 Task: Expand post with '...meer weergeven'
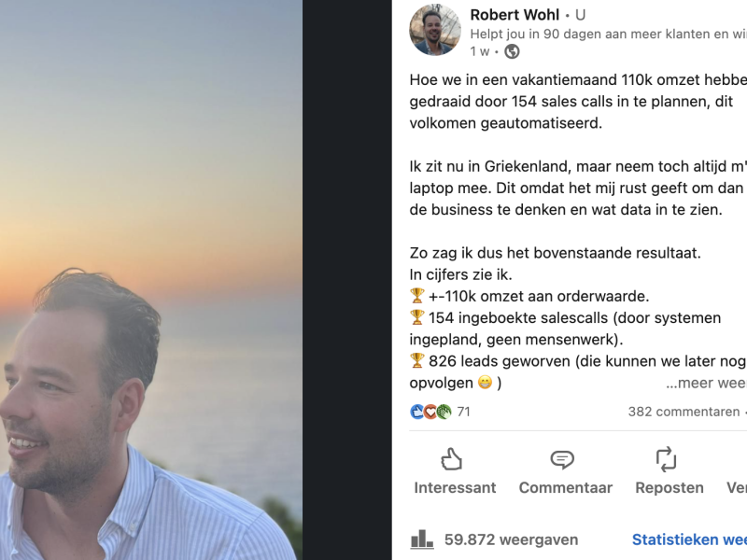(706, 383)
